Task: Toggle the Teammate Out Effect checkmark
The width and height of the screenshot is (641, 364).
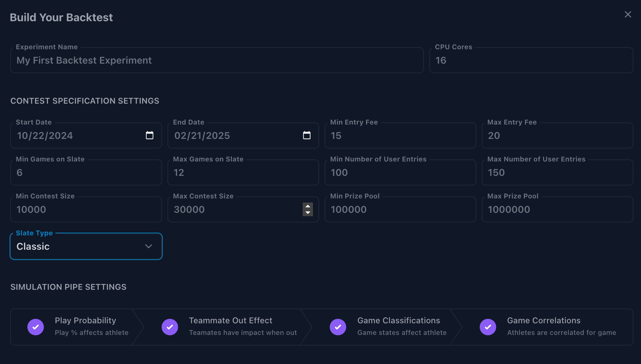Action: [x=170, y=327]
